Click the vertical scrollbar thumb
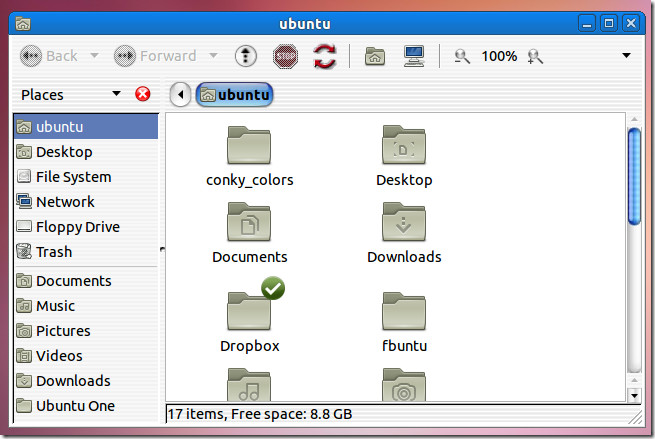655x439 pixels. 634,176
